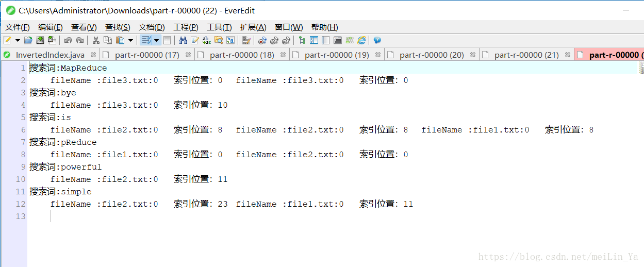Click the Find binoculars icon
The height and width of the screenshot is (267, 644).
pos(183,40)
